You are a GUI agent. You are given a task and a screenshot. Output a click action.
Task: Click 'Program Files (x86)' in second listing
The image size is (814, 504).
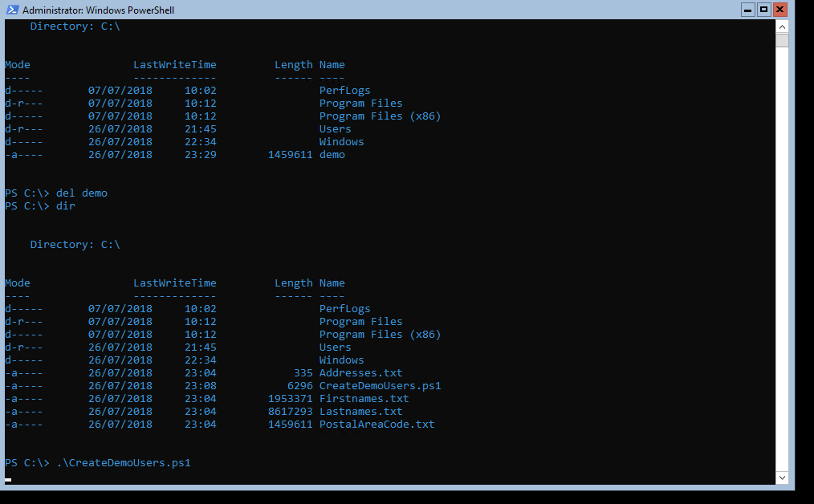(x=380, y=335)
